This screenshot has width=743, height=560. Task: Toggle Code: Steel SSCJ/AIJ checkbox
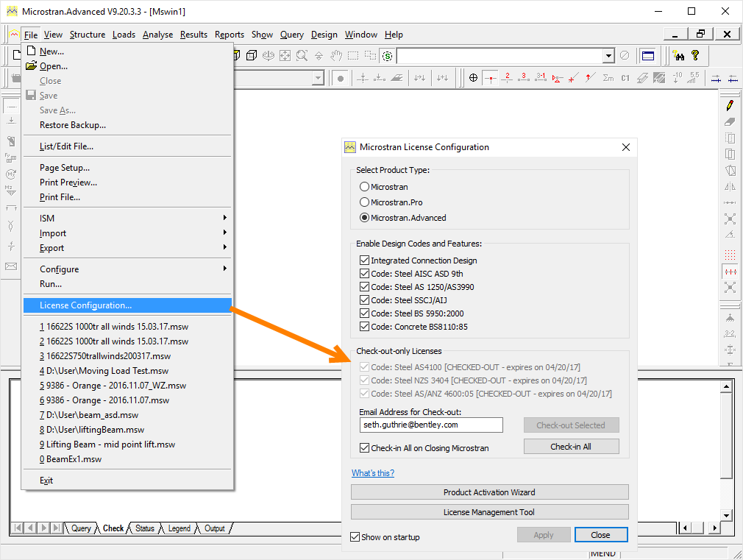pyautogui.click(x=364, y=300)
